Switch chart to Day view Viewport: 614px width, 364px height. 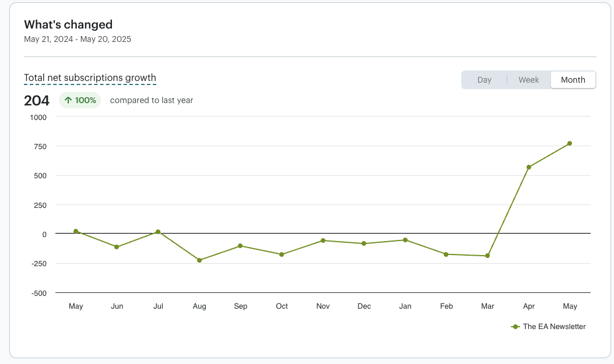tap(484, 80)
